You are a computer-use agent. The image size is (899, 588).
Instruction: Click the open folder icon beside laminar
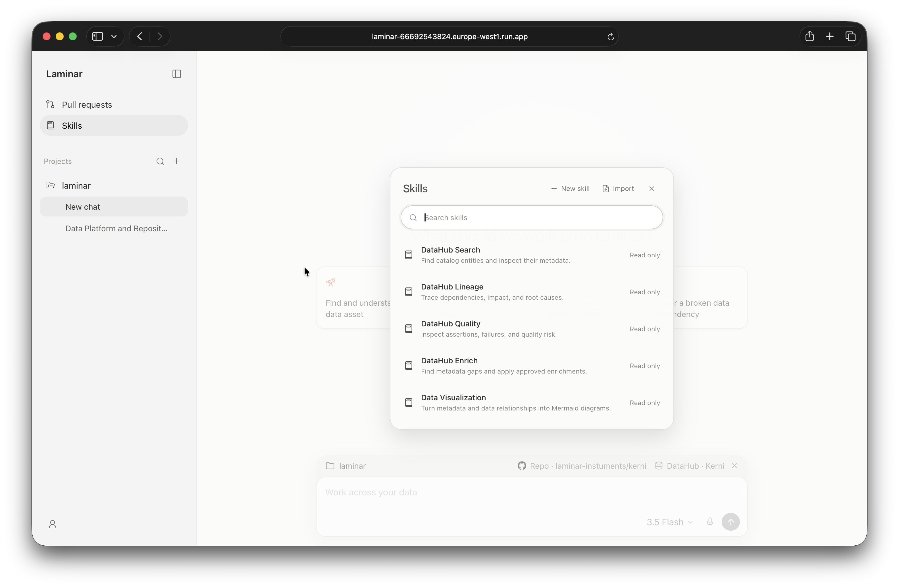pyautogui.click(x=51, y=185)
